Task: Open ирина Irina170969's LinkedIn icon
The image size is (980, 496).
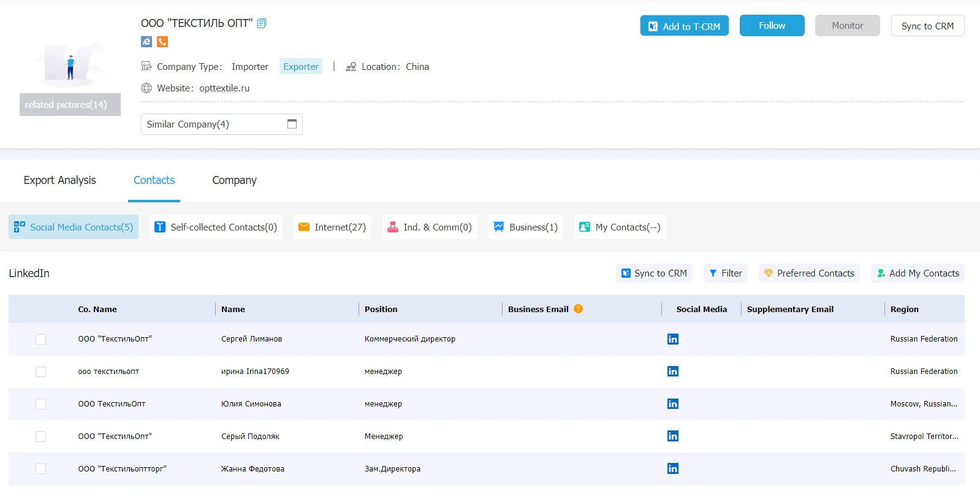Action: (672, 371)
